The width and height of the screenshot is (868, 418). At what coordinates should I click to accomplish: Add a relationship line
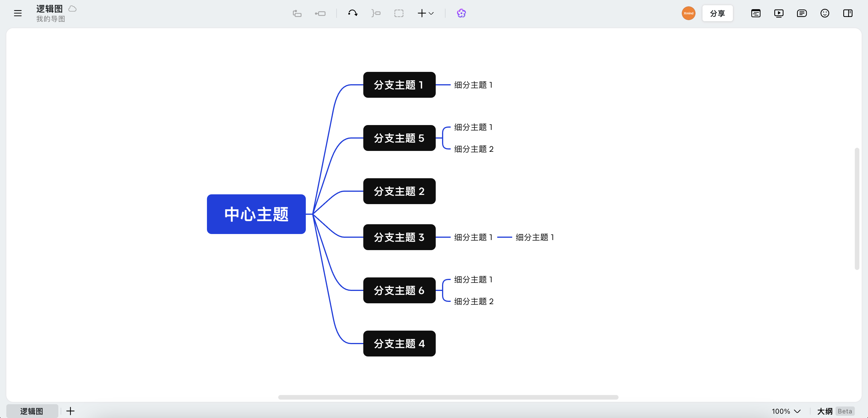353,13
